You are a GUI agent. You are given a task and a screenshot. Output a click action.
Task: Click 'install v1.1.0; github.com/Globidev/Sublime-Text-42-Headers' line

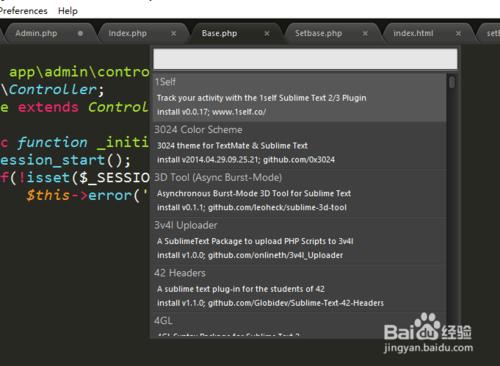[270, 303]
